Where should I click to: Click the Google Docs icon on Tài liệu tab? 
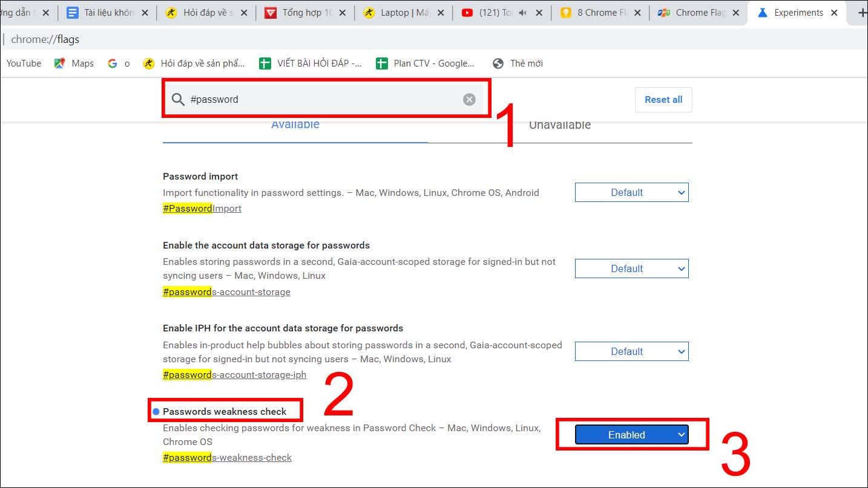(x=73, y=12)
